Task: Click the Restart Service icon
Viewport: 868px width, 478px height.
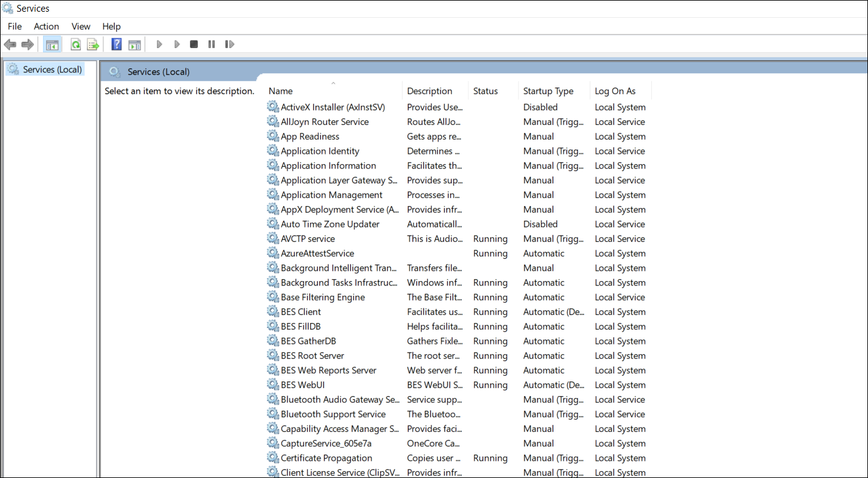Action: (x=230, y=44)
